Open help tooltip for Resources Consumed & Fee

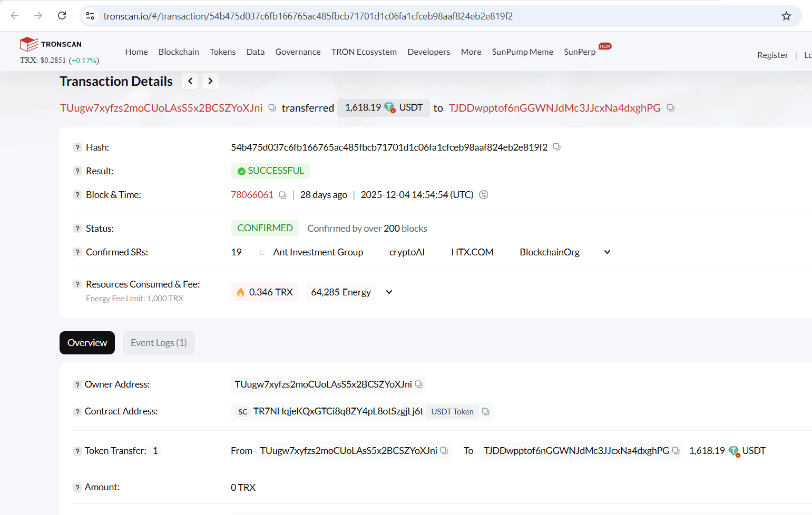(x=77, y=284)
